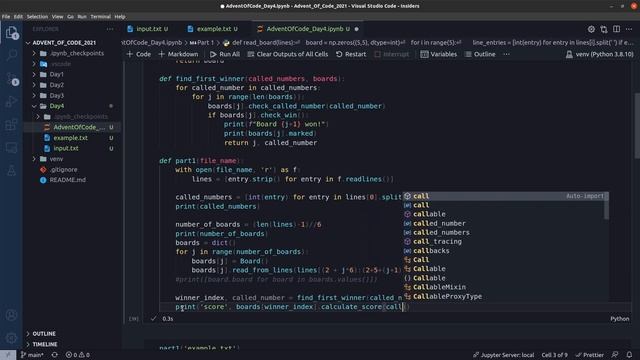
Task: Expand the OUTLINE section
Action: pos(43,334)
